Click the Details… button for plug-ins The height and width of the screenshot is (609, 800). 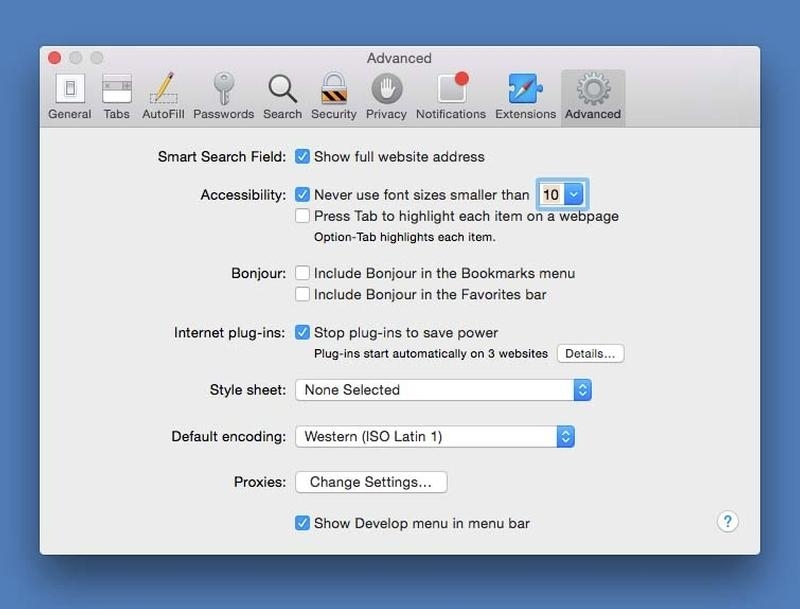(590, 353)
